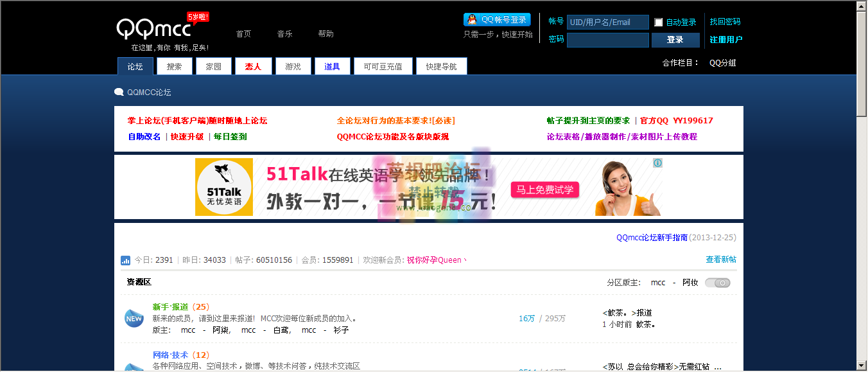Open the NEW badge icon of 新手·报道 forum
Image resolution: width=868 pixels, height=372 pixels.
tap(134, 318)
